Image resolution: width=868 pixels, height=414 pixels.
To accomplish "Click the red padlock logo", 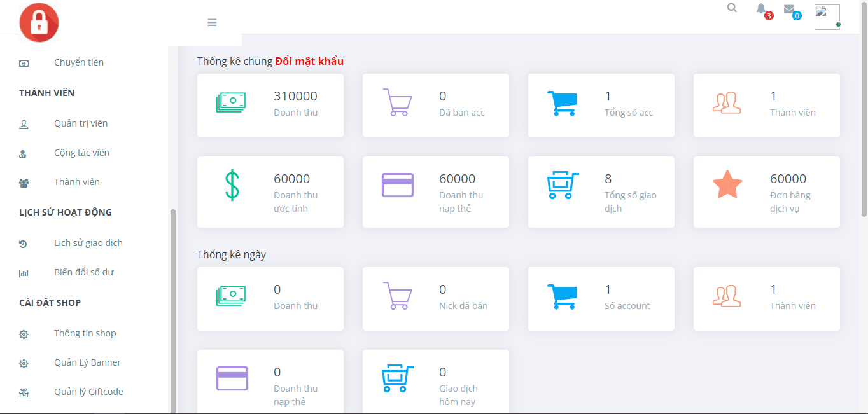I will pyautogui.click(x=39, y=22).
